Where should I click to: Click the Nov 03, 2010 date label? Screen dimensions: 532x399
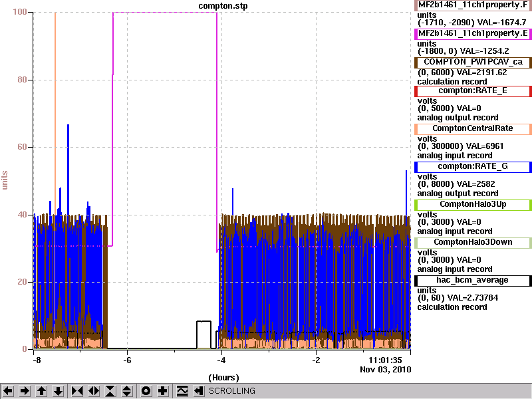coord(386,370)
